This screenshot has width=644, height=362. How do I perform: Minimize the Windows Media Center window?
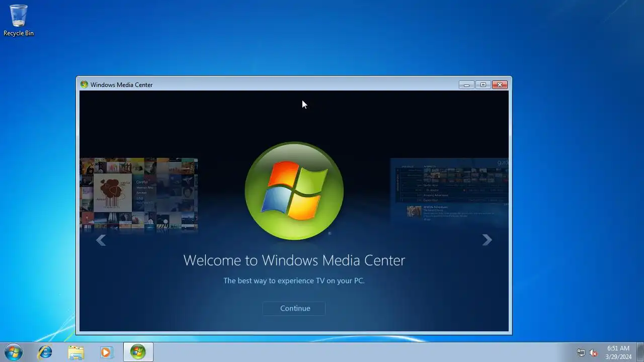pyautogui.click(x=466, y=85)
